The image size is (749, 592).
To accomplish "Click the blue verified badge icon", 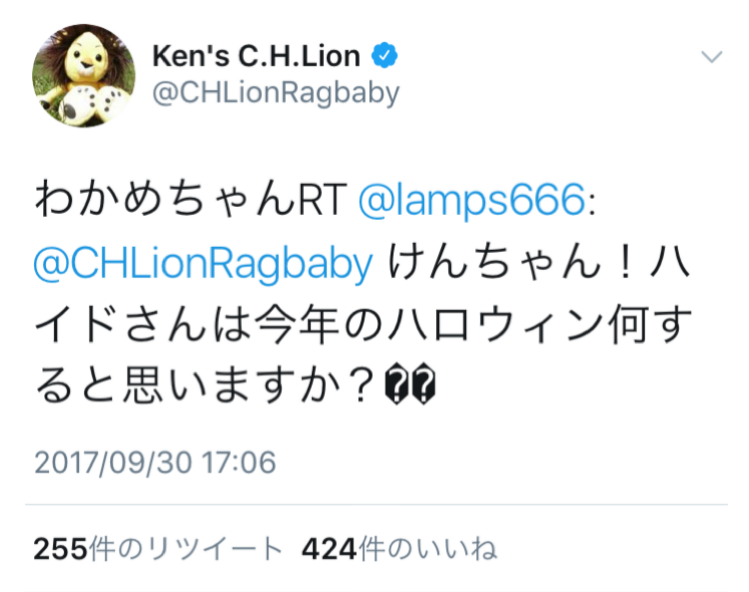I will click(385, 55).
